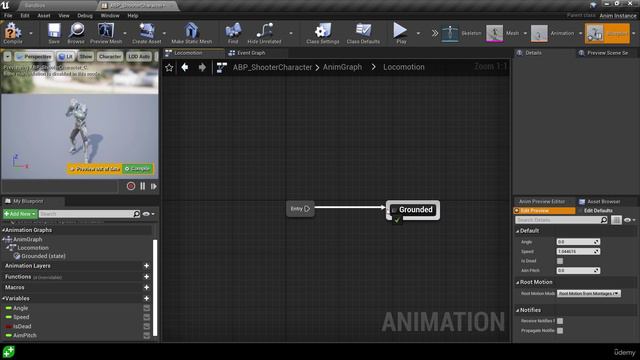Open the Window menu

pyautogui.click(x=110, y=16)
